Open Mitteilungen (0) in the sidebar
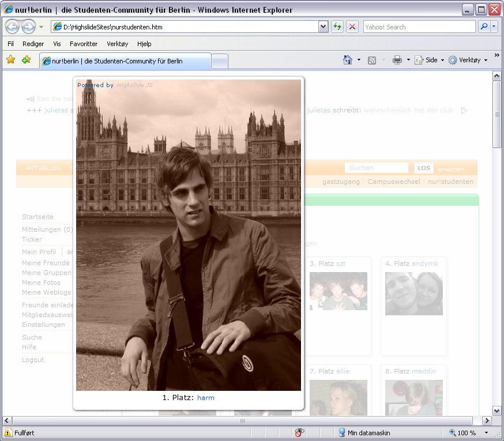This screenshot has height=441, width=504. coord(47,229)
